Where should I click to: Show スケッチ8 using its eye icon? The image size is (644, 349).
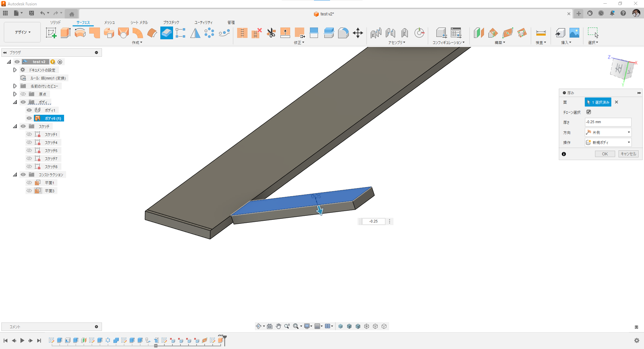(29, 167)
